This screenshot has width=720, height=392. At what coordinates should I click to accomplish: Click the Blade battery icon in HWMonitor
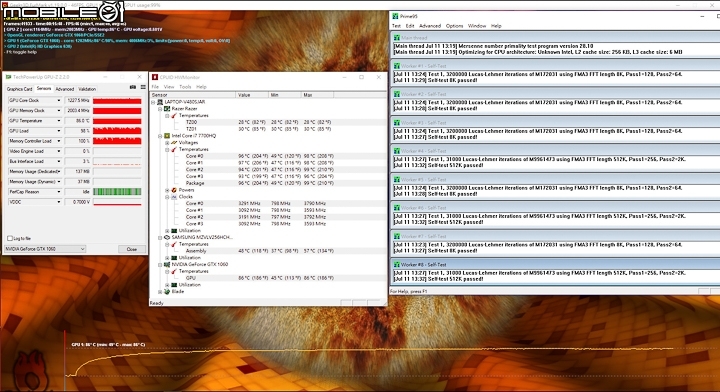167,291
